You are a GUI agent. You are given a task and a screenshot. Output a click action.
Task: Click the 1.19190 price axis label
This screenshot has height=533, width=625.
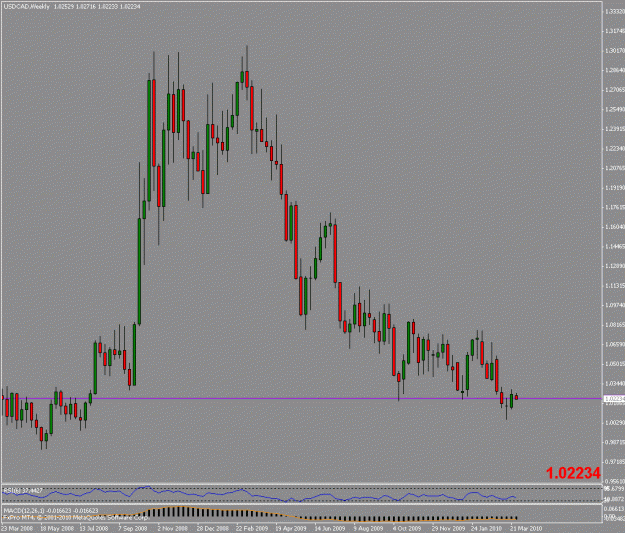click(x=615, y=187)
